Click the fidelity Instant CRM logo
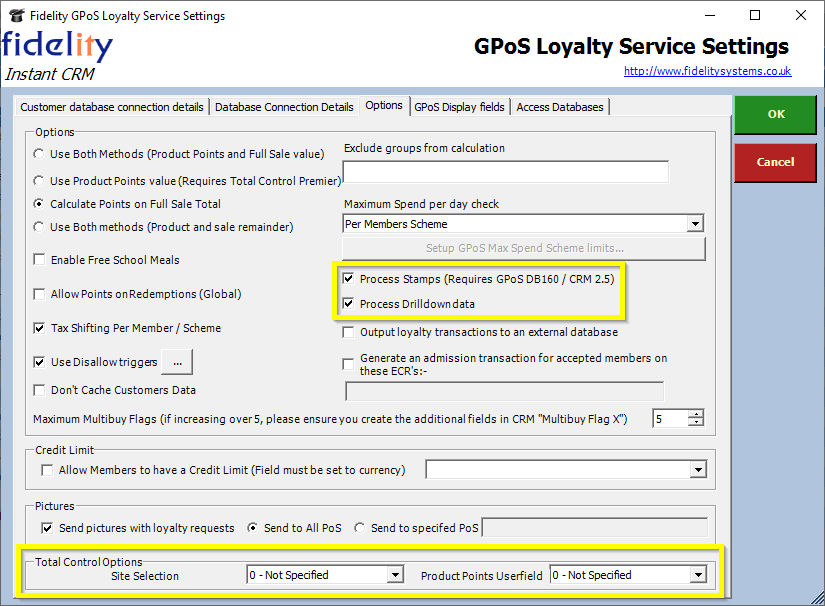The height and width of the screenshot is (606, 825). [57, 56]
